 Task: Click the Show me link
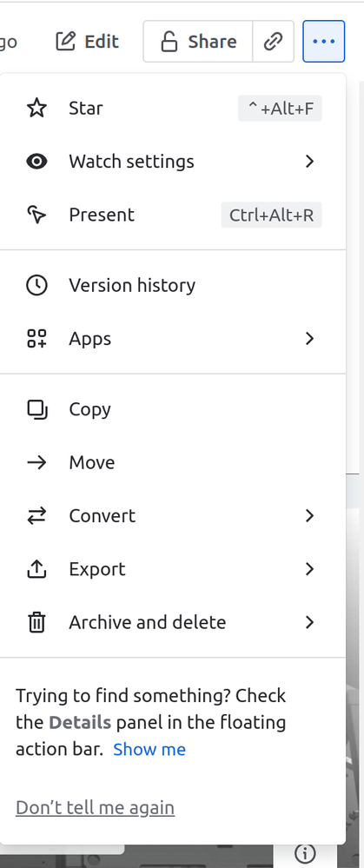click(x=149, y=750)
